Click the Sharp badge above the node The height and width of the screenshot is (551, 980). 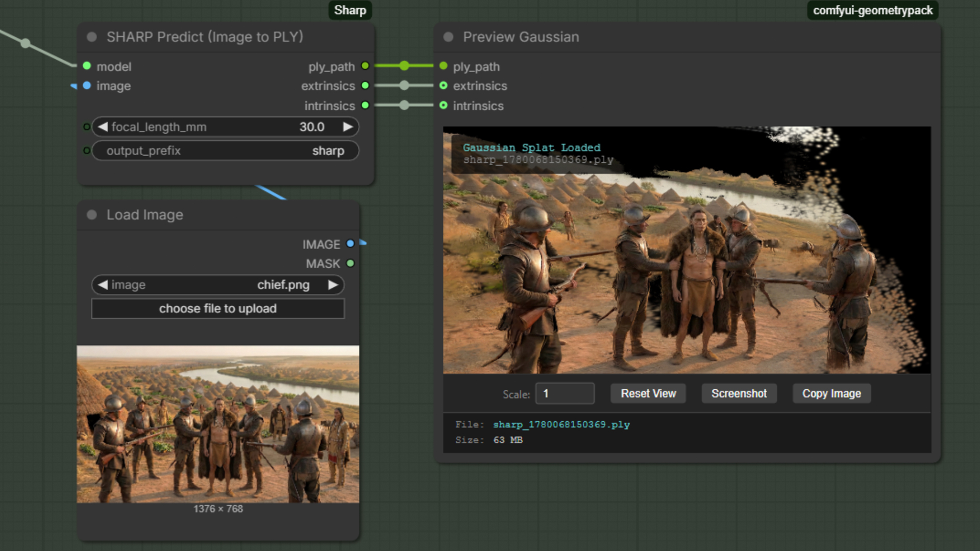pos(350,10)
